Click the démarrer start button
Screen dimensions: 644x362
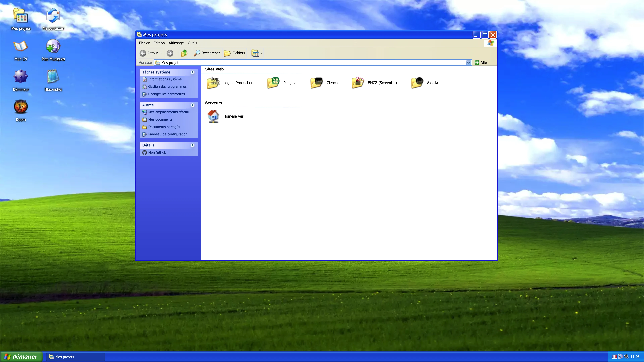tap(21, 357)
